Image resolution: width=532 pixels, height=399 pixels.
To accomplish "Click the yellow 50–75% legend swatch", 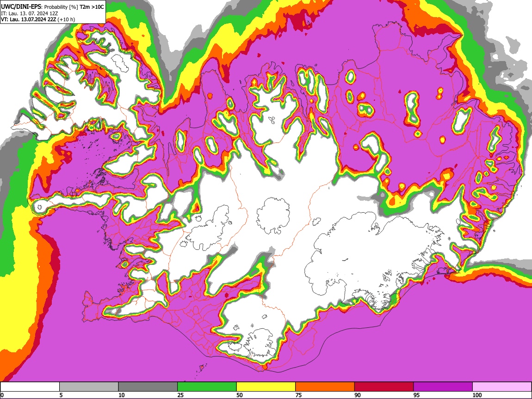I will coord(266,387).
